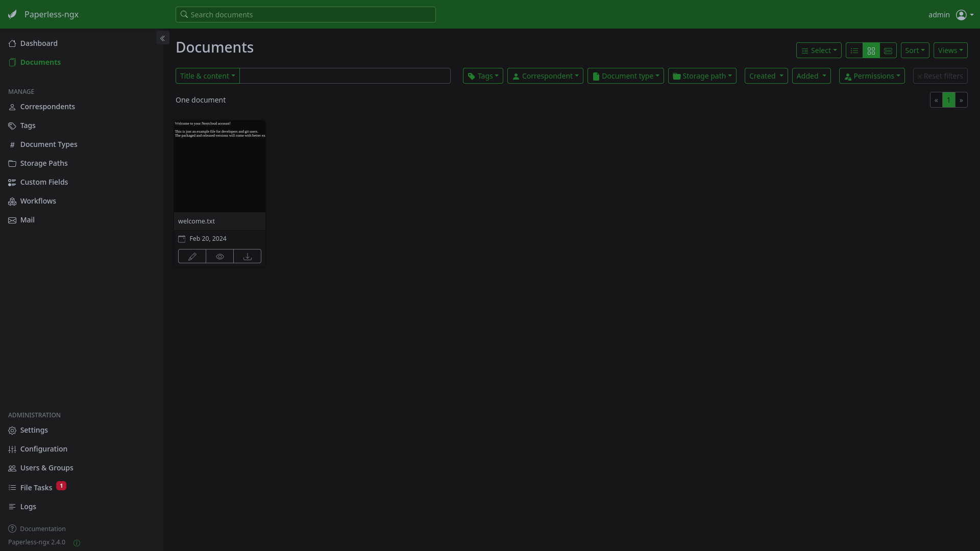
Task: Open Workflows in the sidebar
Action: [38, 201]
